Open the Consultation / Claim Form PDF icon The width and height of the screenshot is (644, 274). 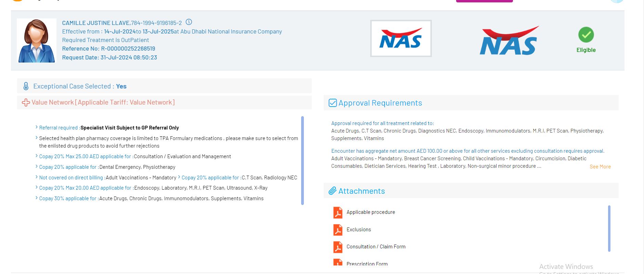(x=338, y=247)
